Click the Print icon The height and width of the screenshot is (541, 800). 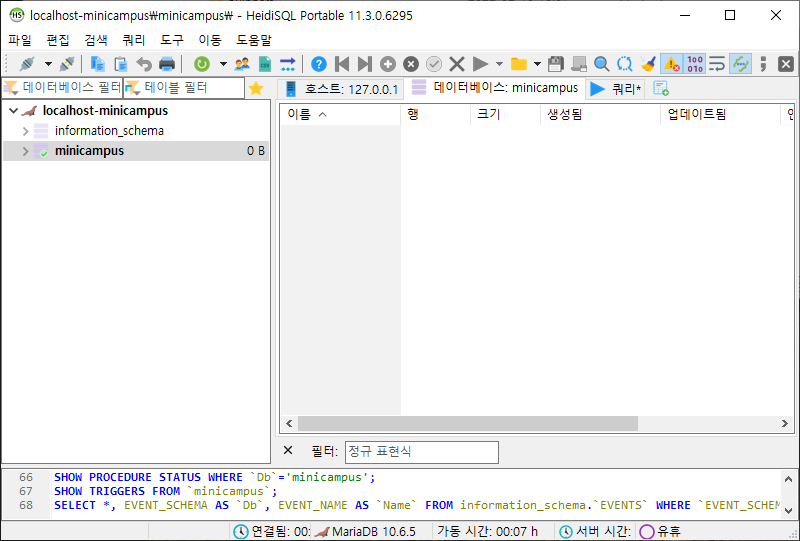pyautogui.click(x=167, y=64)
